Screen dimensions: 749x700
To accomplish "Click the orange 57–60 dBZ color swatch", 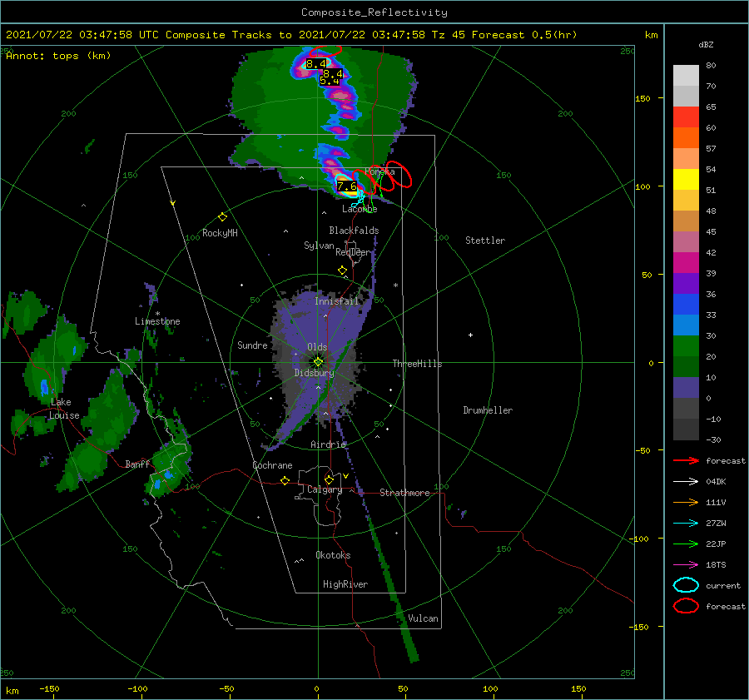I will pos(686,138).
